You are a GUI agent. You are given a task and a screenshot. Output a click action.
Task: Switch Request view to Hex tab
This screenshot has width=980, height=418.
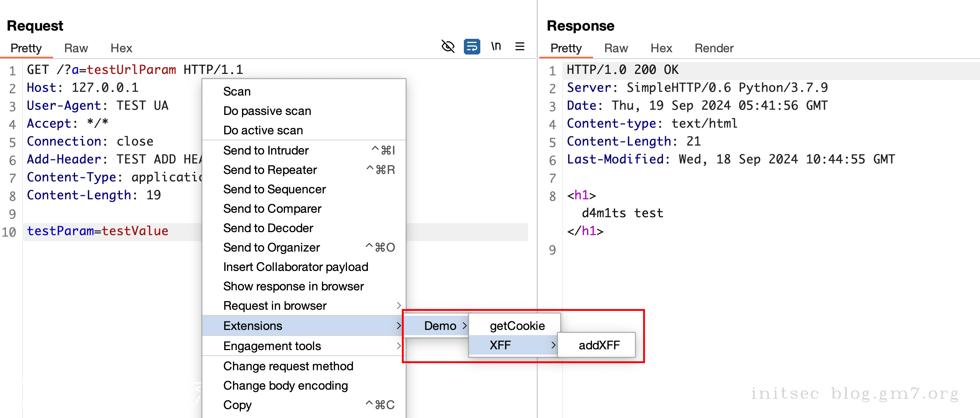[x=121, y=48]
